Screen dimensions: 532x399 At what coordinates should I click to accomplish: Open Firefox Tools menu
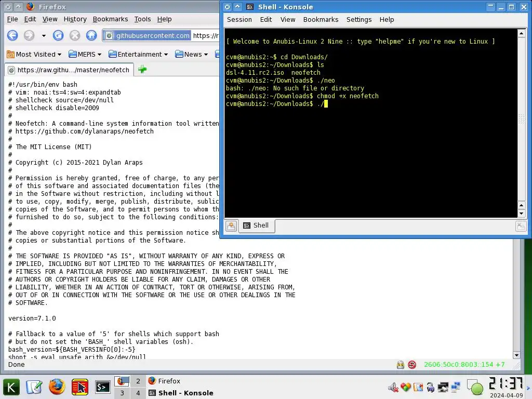coord(142,19)
